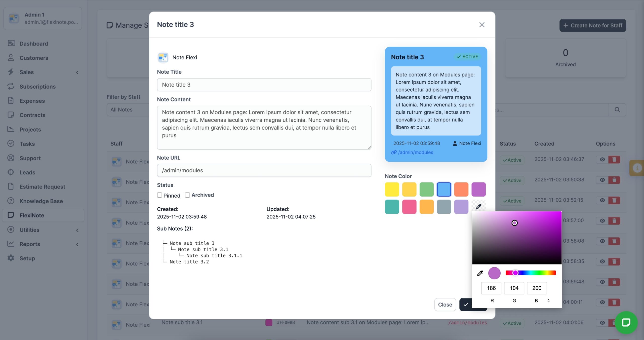Screen dimensions: 644x340
Task: Click the Dashboard sidebar icon
Action: tap(11, 44)
